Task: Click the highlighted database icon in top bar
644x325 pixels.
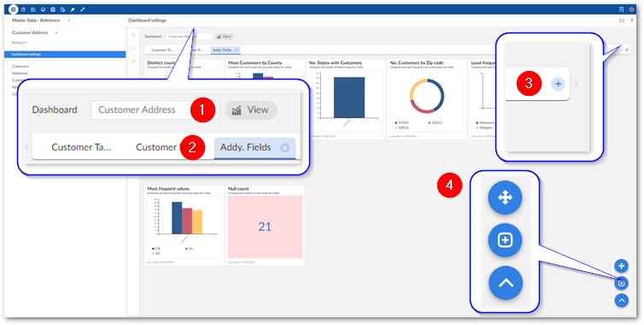Action: tap(14, 9)
